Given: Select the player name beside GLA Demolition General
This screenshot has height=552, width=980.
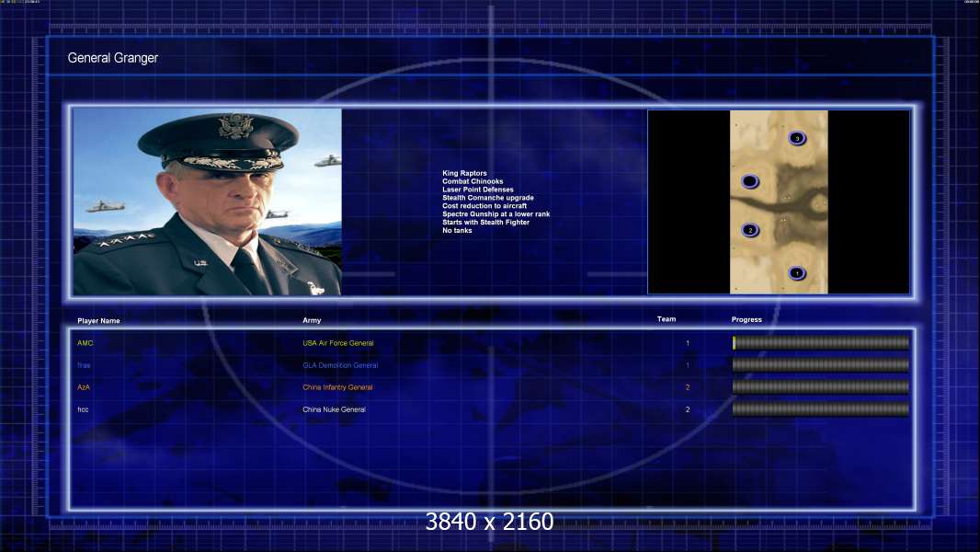Looking at the screenshot, I should 84,365.
